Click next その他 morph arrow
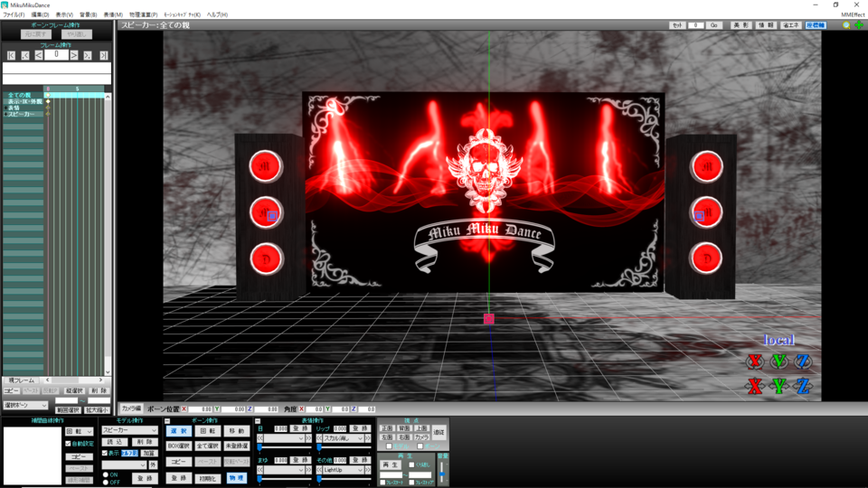868x488 pixels. (x=368, y=470)
